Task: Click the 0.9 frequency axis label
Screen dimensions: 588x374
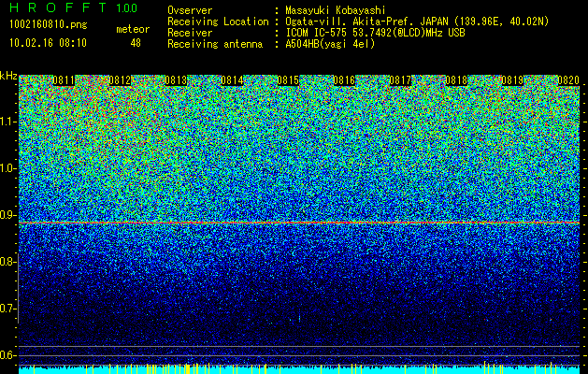Action: point(8,215)
